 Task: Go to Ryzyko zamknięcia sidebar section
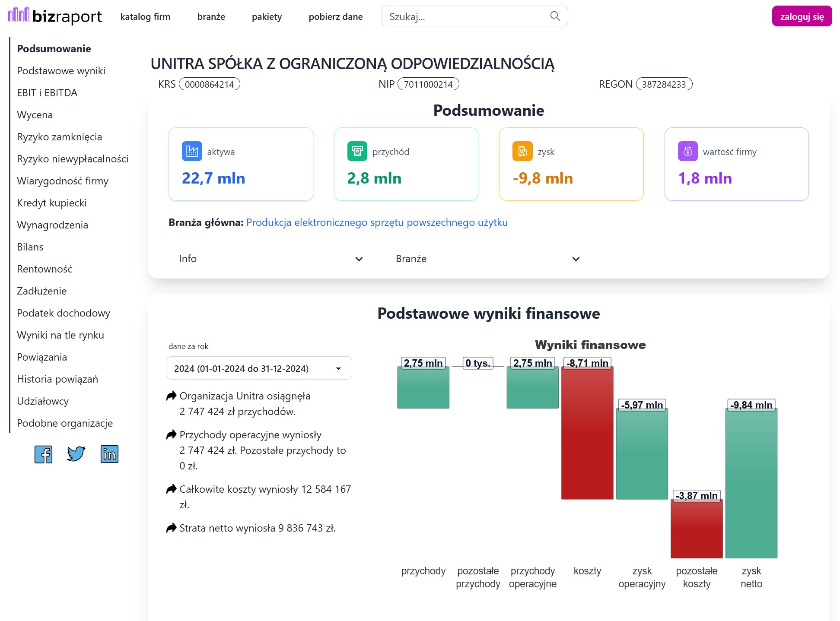(x=60, y=137)
